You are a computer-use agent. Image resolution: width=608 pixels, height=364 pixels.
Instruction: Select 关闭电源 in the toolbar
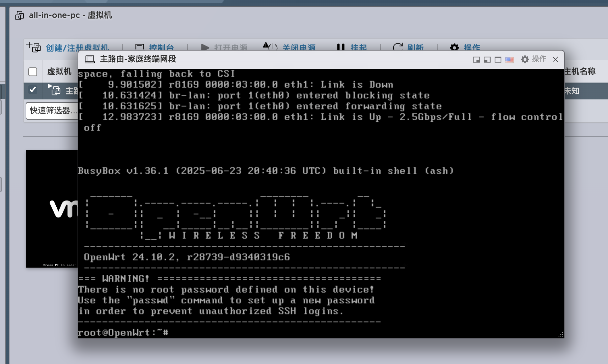[x=299, y=47]
